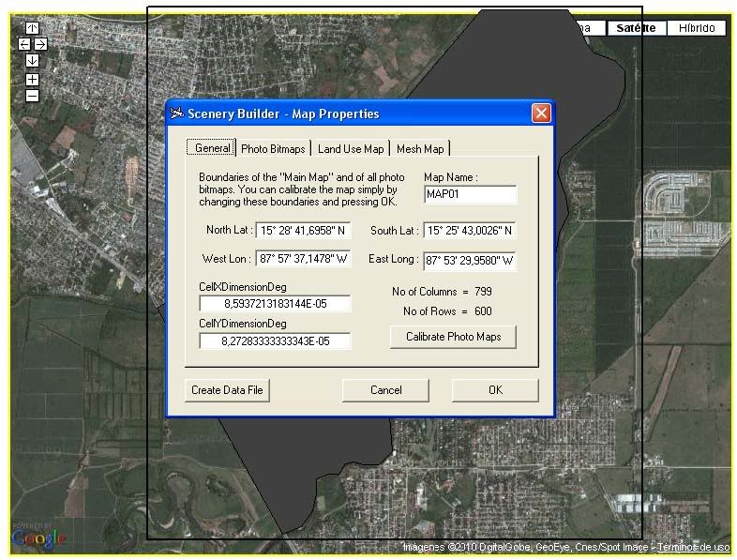Open the Land Use Map tab
This screenshot has width=737, height=560.
pyautogui.click(x=351, y=148)
